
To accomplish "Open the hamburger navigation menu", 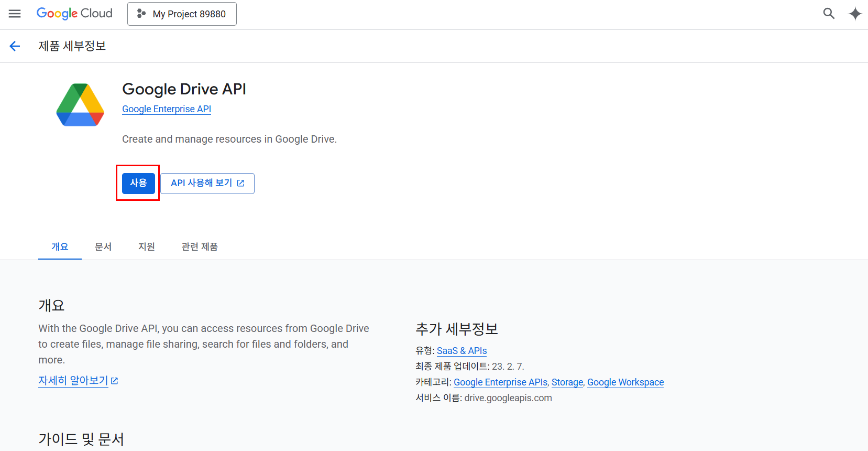I will click(15, 14).
